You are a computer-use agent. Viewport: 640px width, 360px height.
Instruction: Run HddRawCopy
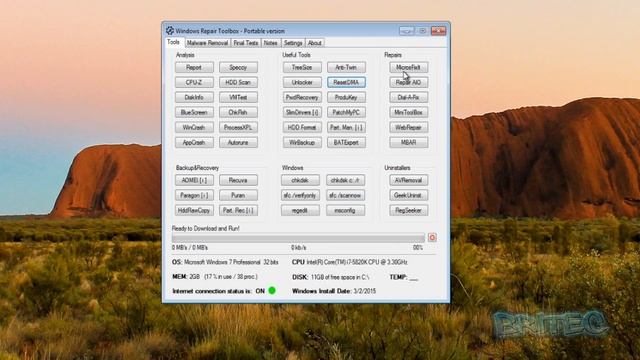pos(194,211)
